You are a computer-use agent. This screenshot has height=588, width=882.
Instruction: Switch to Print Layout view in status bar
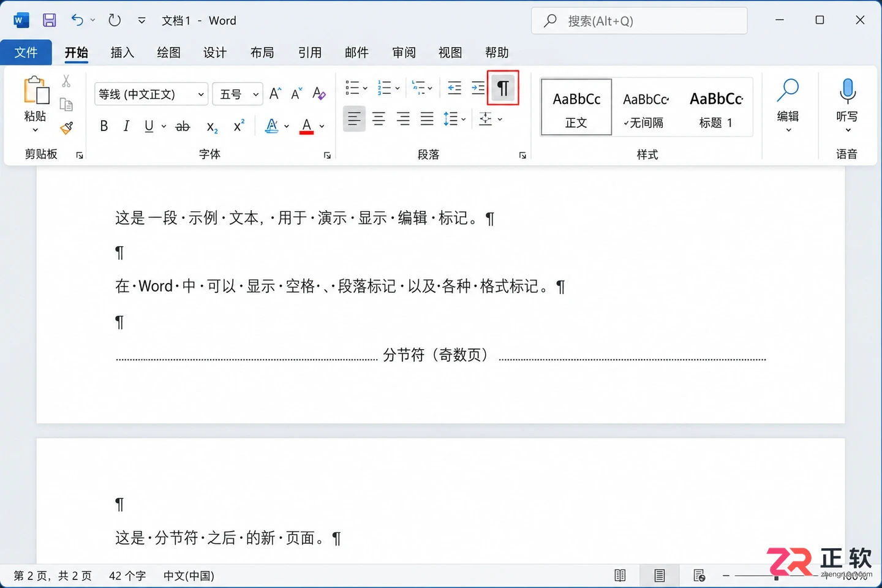click(x=660, y=575)
